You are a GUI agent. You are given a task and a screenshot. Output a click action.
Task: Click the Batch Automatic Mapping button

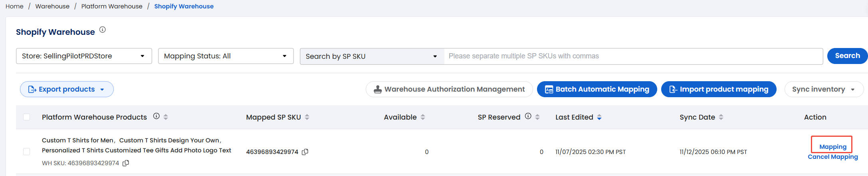click(x=597, y=89)
